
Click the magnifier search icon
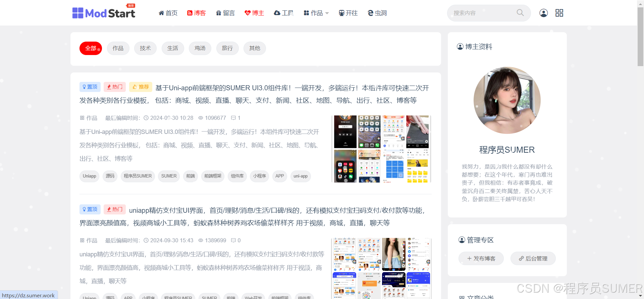[x=520, y=13]
